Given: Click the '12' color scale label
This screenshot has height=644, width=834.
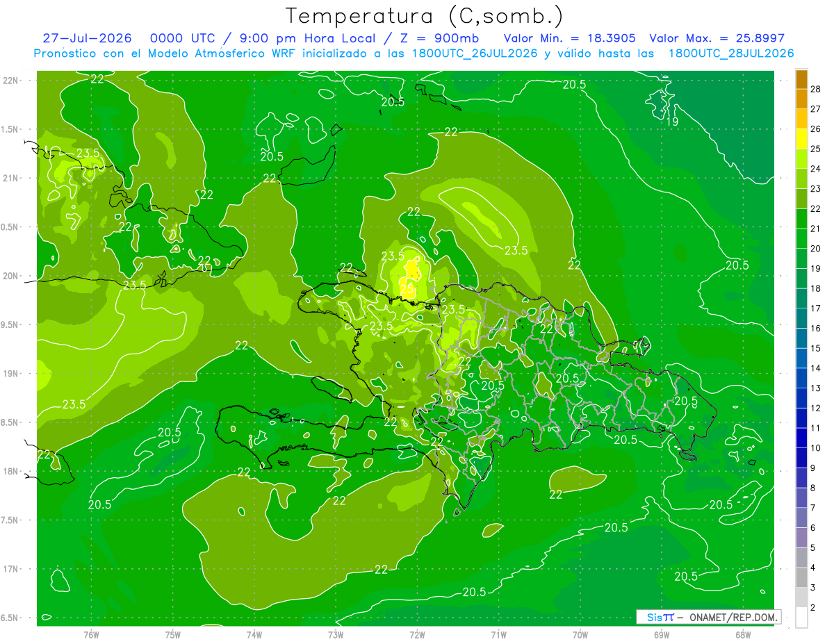Looking at the screenshot, I should click(x=816, y=408).
